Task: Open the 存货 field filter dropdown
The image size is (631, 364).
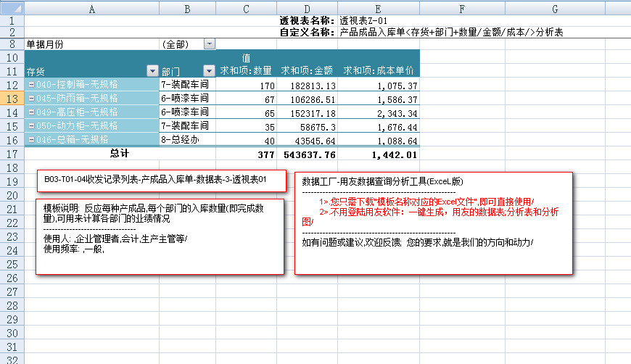Action: (x=152, y=71)
